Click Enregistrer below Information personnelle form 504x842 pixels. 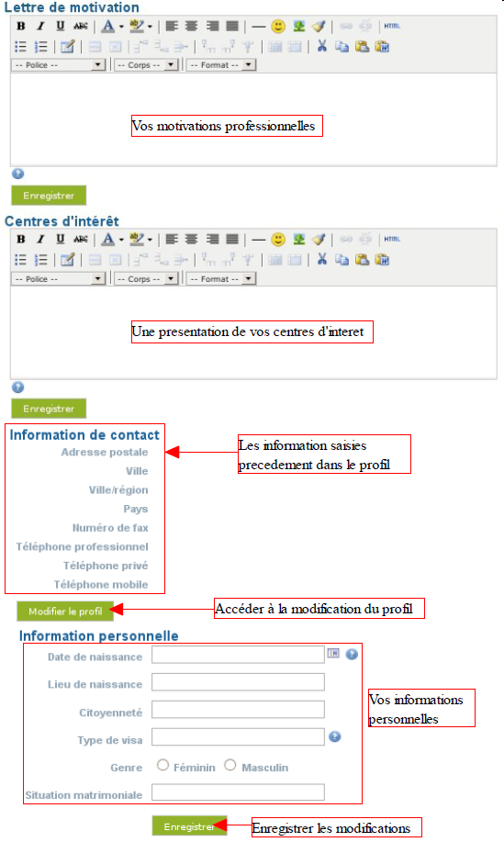click(189, 826)
